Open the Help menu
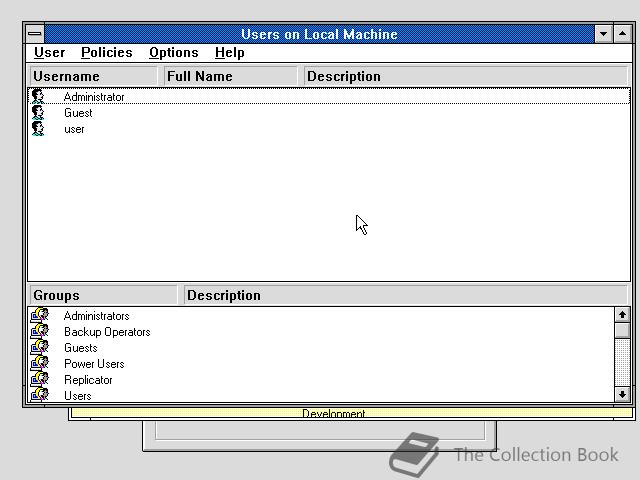The height and width of the screenshot is (480, 640). (229, 53)
